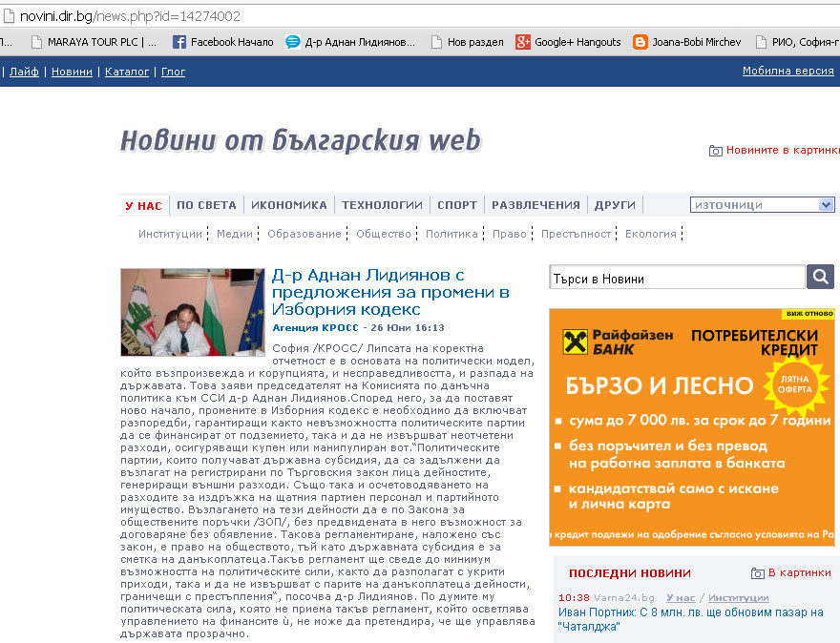Open the източници dropdown
Screen dimensions: 840x643
(x=762, y=204)
